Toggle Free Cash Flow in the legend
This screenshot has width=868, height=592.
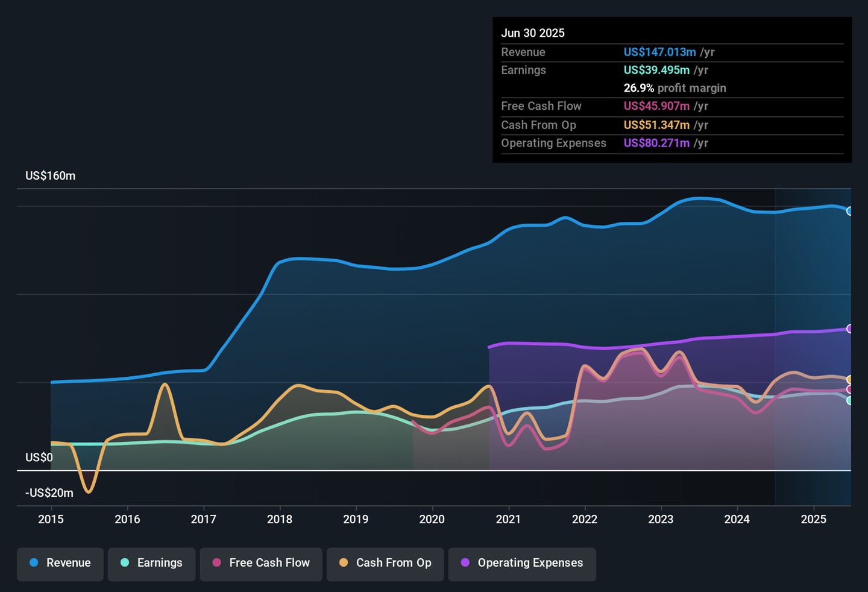tap(261, 563)
